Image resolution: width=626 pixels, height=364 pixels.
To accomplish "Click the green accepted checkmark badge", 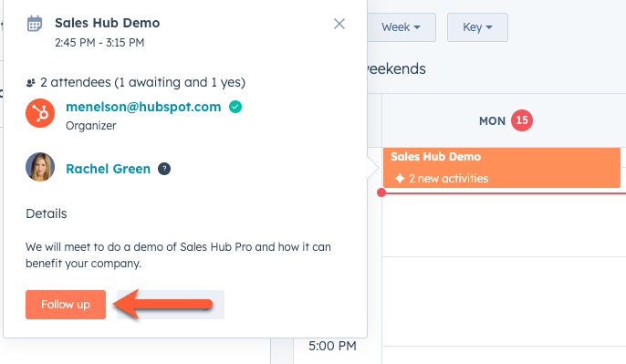I will pos(235,107).
